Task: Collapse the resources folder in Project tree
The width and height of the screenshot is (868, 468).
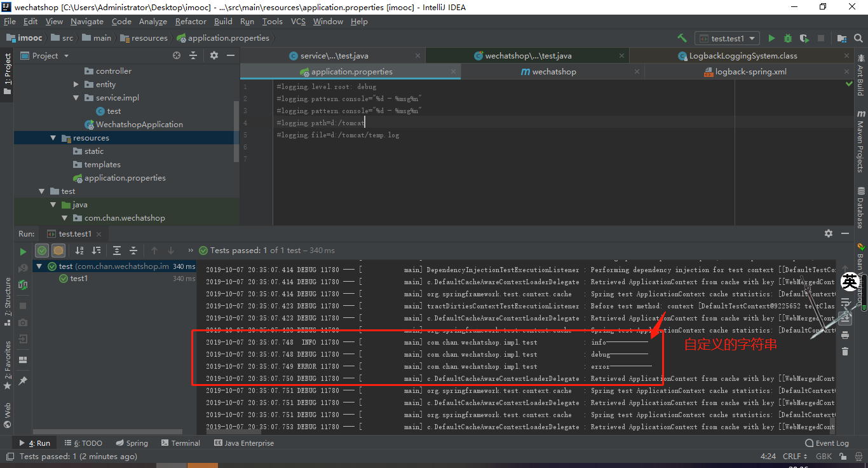Action: click(53, 137)
